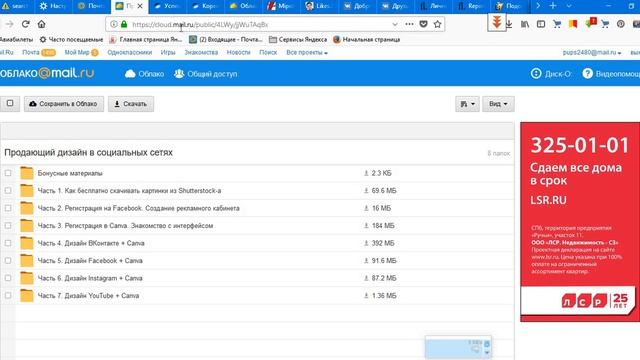Check the box for Часть 4 ВКонтакте
The width and height of the screenshot is (640, 360).
pyautogui.click(x=8, y=243)
